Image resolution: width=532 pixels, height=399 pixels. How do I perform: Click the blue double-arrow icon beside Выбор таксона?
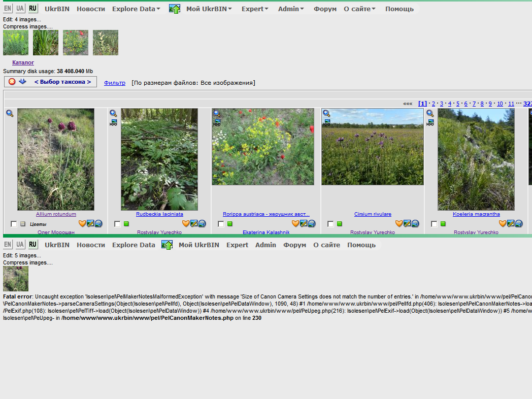pos(22,82)
